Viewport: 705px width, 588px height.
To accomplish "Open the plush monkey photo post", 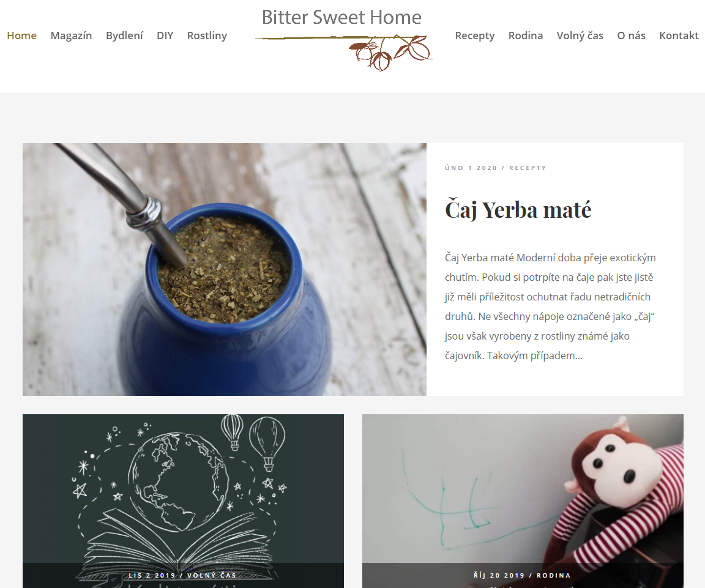I will [523, 501].
